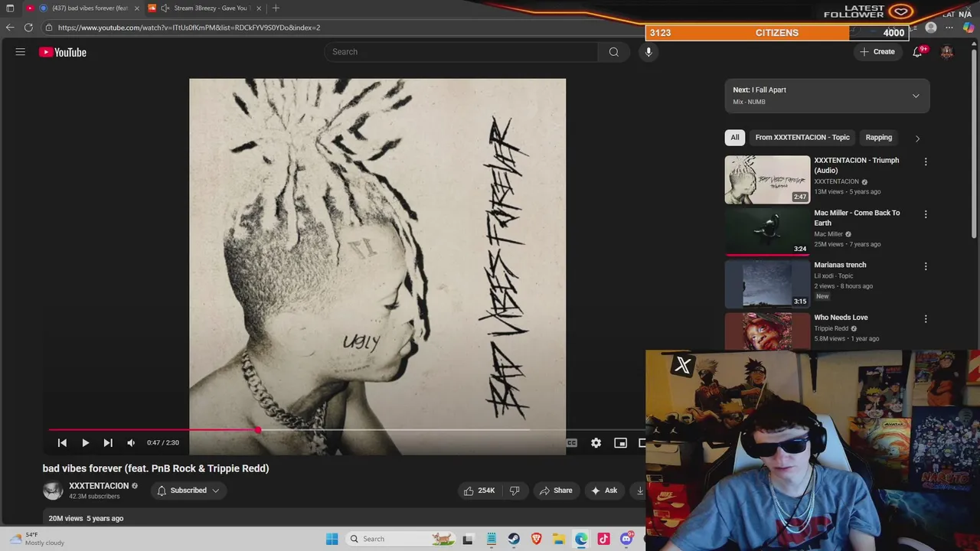The width and height of the screenshot is (980, 551).
Task: Open a new browser tab
Action: tap(276, 8)
